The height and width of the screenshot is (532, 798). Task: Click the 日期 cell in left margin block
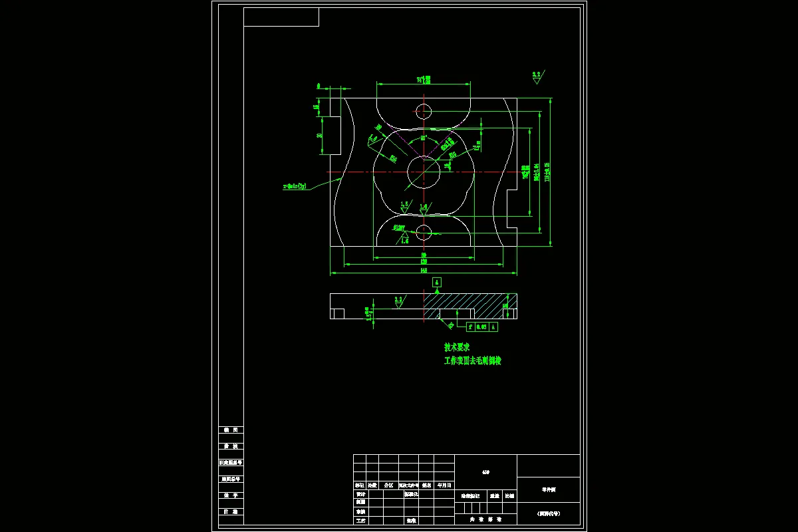[231, 511]
